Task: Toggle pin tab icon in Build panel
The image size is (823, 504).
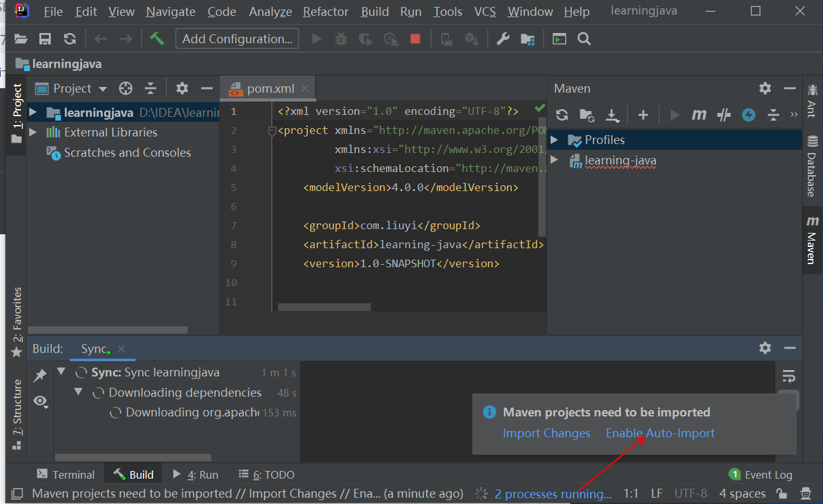Action: pyautogui.click(x=40, y=375)
